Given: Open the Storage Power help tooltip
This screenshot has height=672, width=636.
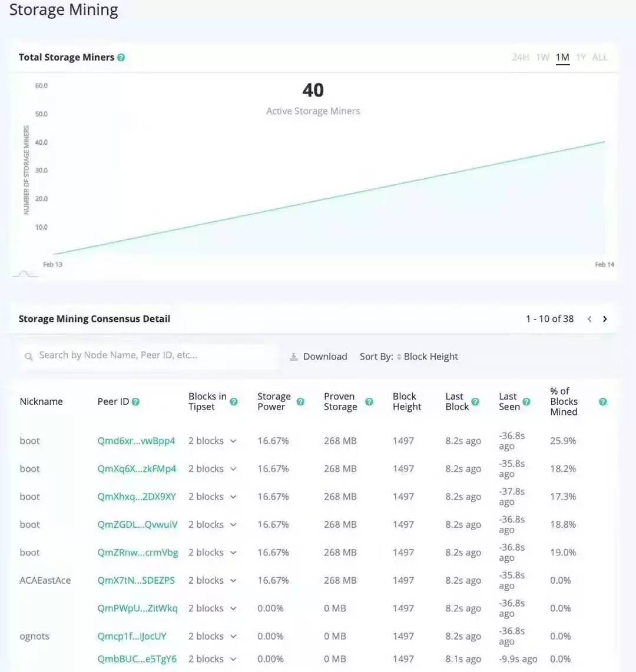Looking at the screenshot, I should point(300,401).
